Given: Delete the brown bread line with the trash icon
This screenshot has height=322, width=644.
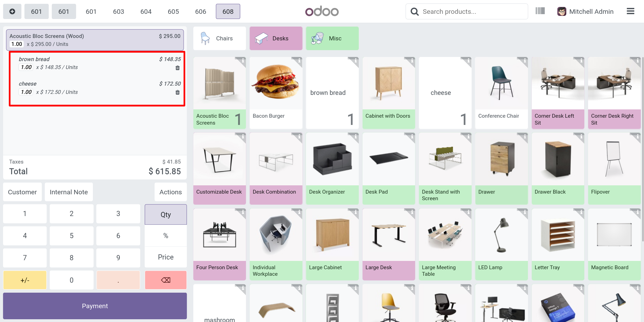Looking at the screenshot, I should point(177,68).
